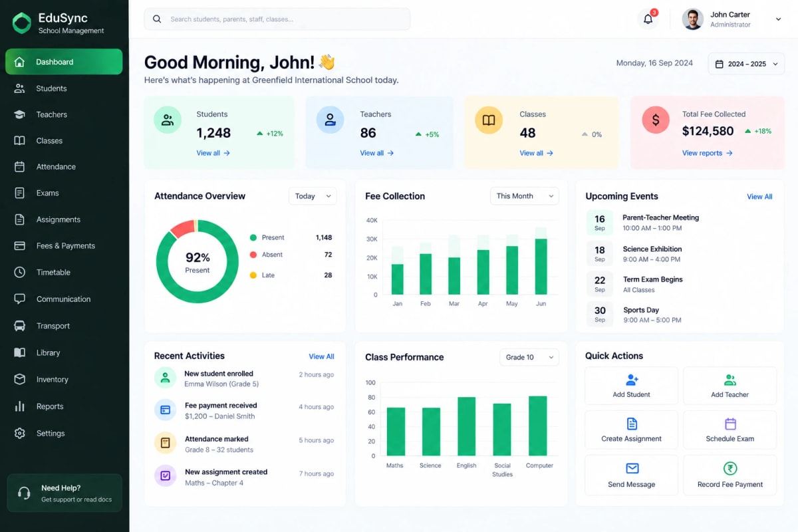Click the Need Help? support card
798x532 pixels.
(65, 493)
